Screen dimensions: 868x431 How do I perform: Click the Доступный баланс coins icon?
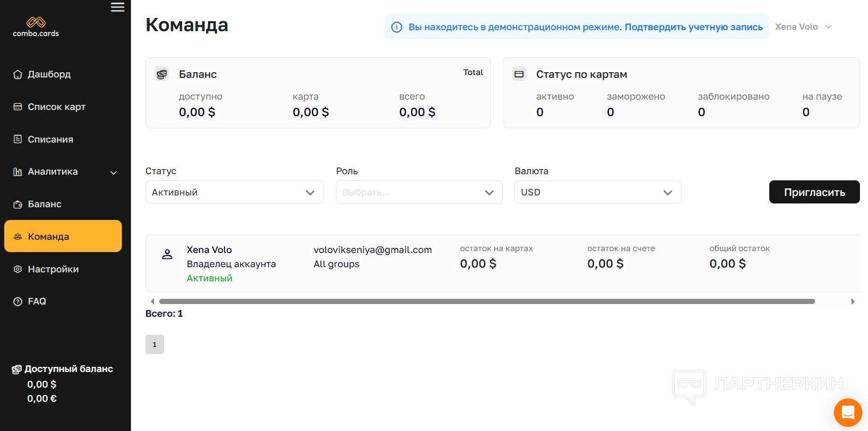(x=17, y=369)
